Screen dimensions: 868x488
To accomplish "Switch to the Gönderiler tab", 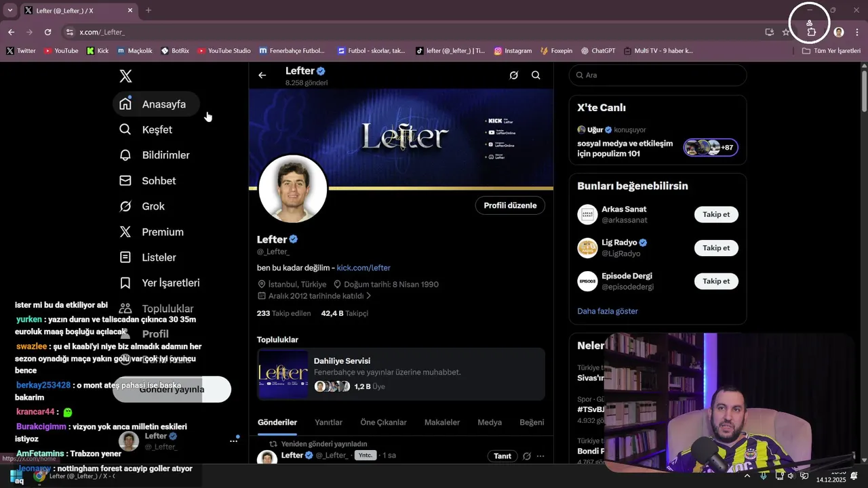I will [277, 422].
